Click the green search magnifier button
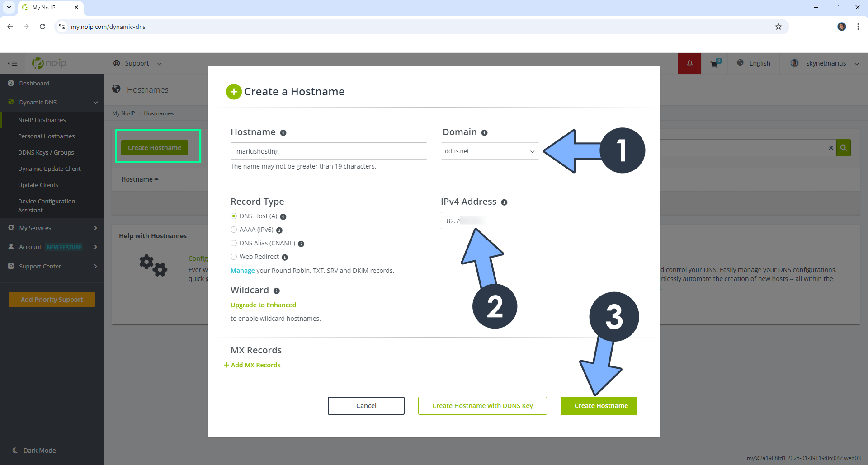The image size is (868, 465). (844, 148)
